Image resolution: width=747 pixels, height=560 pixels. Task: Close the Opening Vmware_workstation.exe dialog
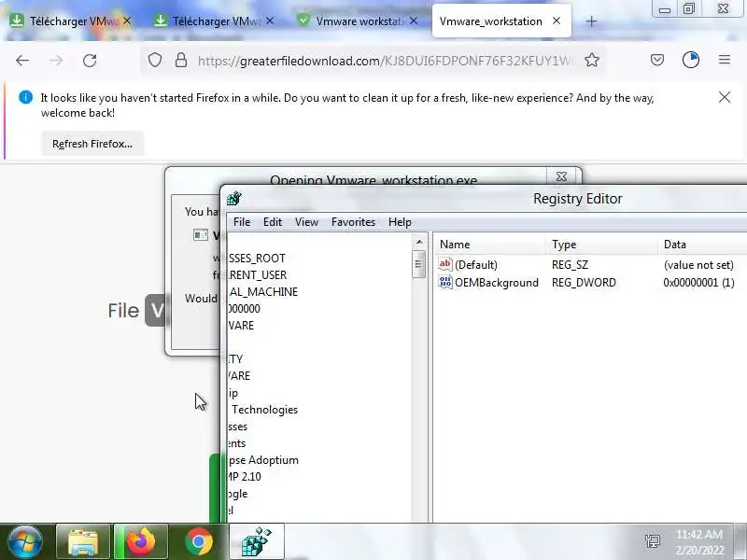click(x=562, y=176)
